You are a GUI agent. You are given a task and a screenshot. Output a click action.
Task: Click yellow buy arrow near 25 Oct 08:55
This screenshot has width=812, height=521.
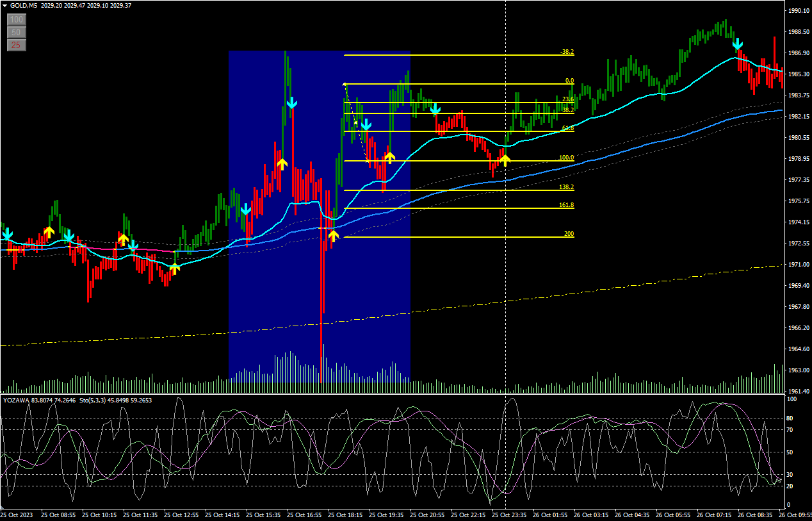49,231
